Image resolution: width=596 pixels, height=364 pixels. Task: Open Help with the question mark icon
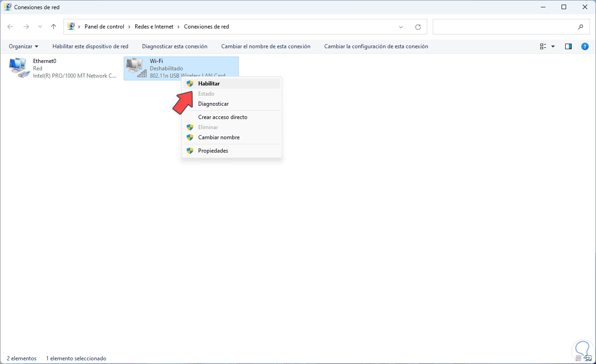click(585, 46)
